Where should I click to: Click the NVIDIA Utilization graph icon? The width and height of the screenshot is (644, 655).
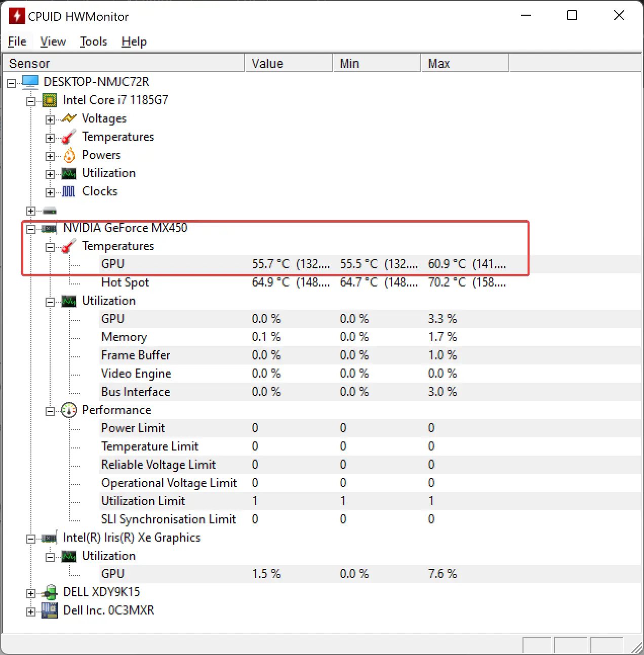point(69,301)
